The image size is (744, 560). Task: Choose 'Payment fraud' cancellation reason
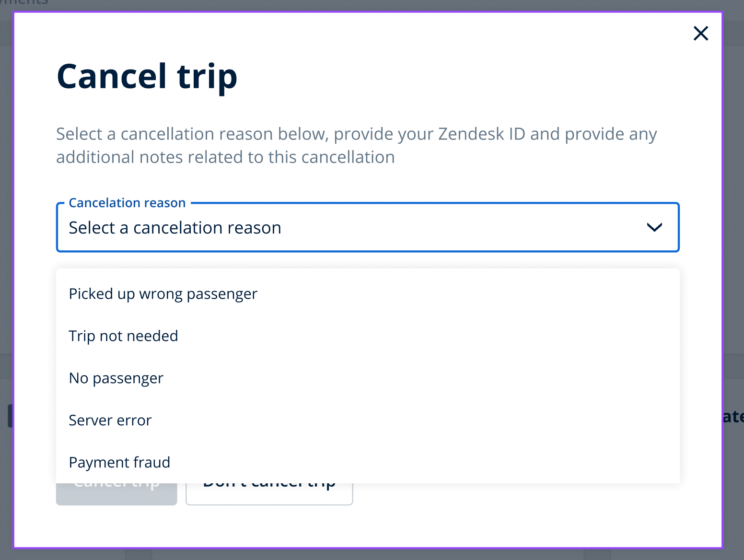click(x=119, y=463)
